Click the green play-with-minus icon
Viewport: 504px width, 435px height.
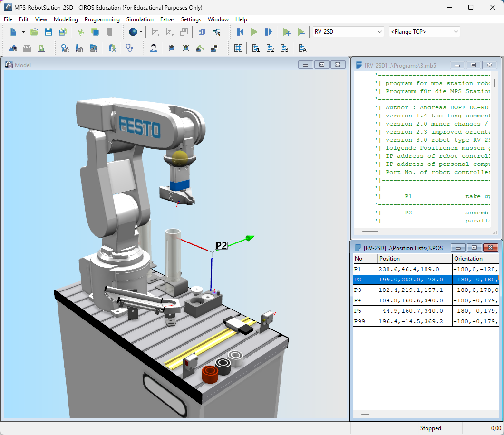pyautogui.click(x=301, y=32)
